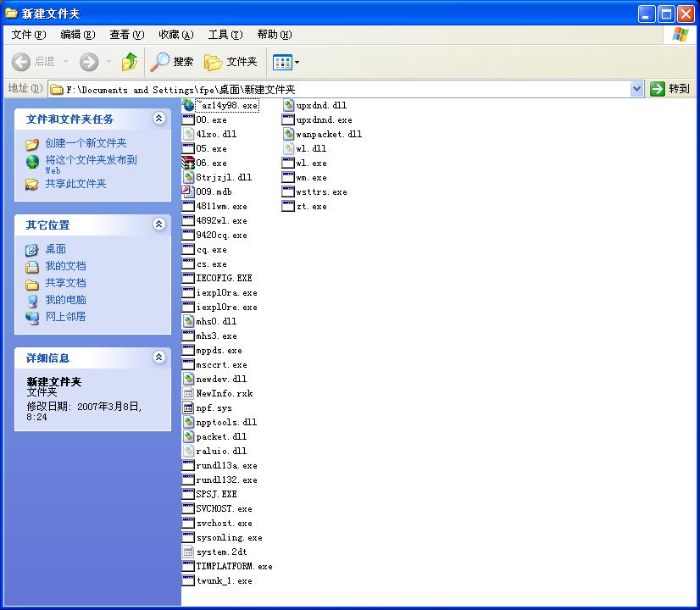This screenshot has width=700, height=610.
Task: Open 我的文档 link
Action: click(x=65, y=266)
